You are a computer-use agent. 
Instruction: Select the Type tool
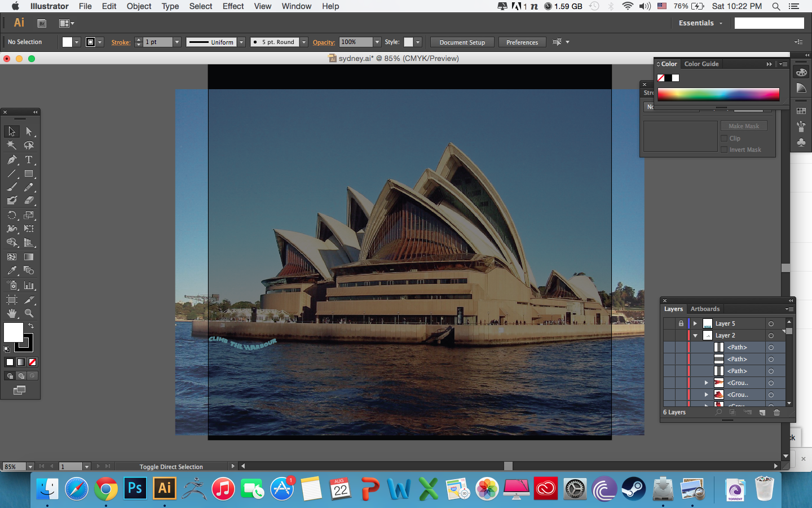point(29,160)
